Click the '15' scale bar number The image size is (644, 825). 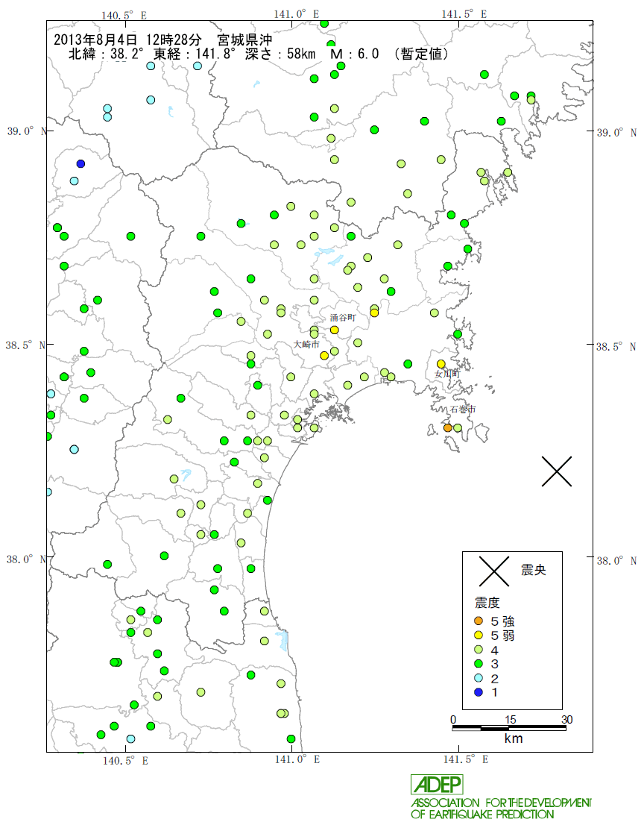tap(511, 719)
